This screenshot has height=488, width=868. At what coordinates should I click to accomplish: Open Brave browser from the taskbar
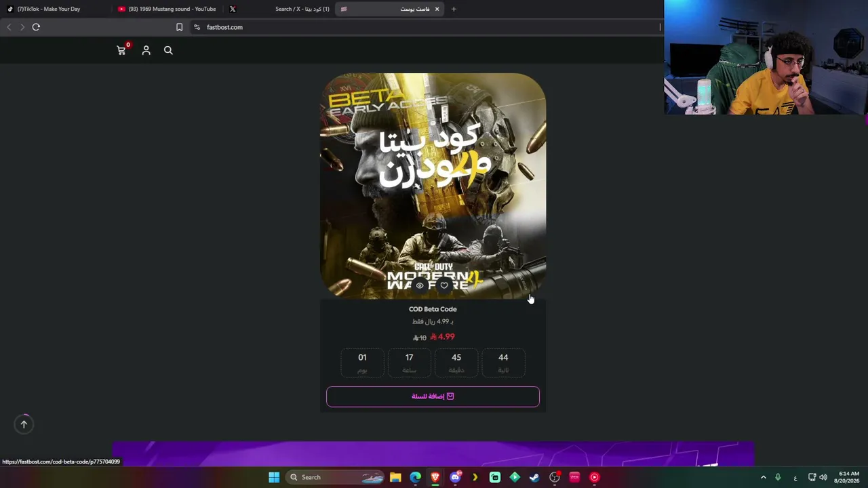pyautogui.click(x=435, y=477)
